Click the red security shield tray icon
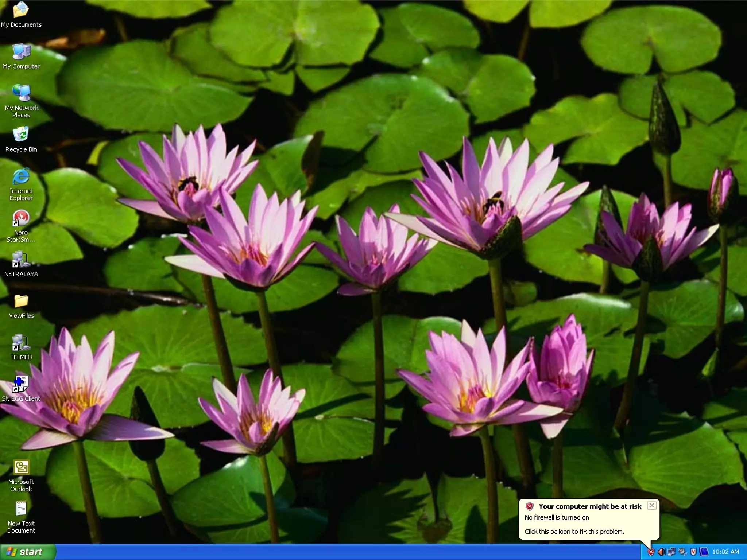747x560 pixels. point(650,552)
